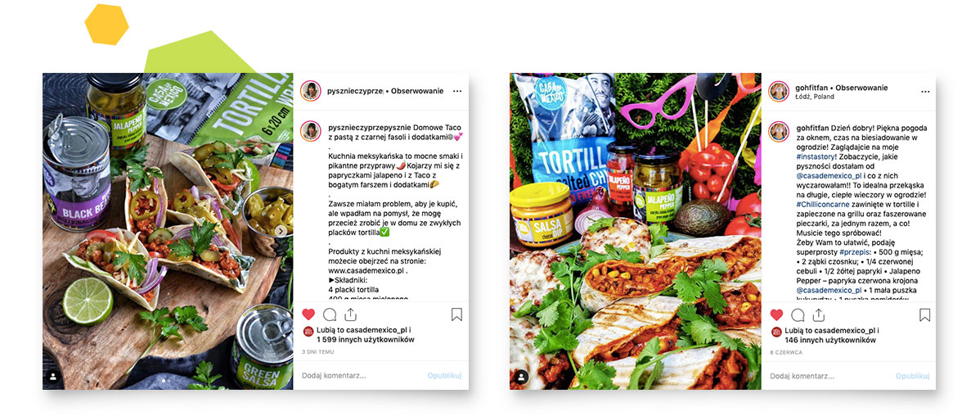
Task: Bookmark the taco post
Action: [457, 314]
